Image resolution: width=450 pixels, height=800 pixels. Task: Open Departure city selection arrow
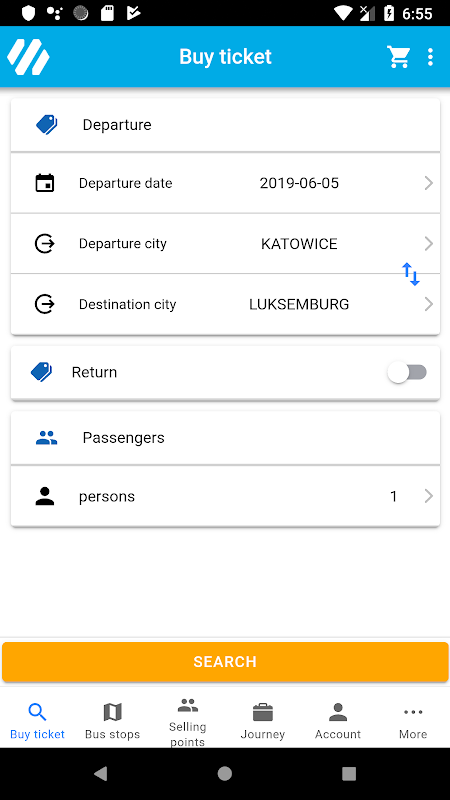coord(429,244)
